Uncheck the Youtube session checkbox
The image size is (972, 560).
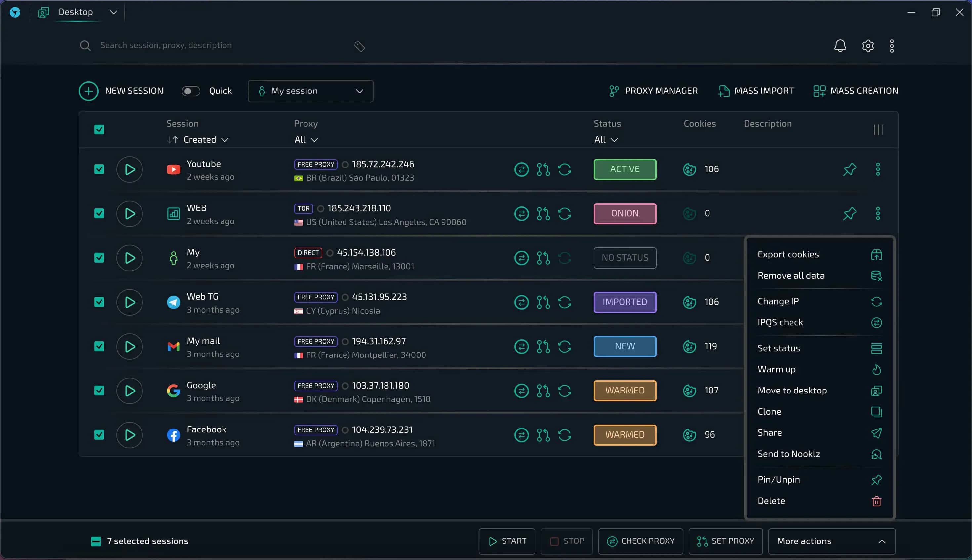[99, 169]
